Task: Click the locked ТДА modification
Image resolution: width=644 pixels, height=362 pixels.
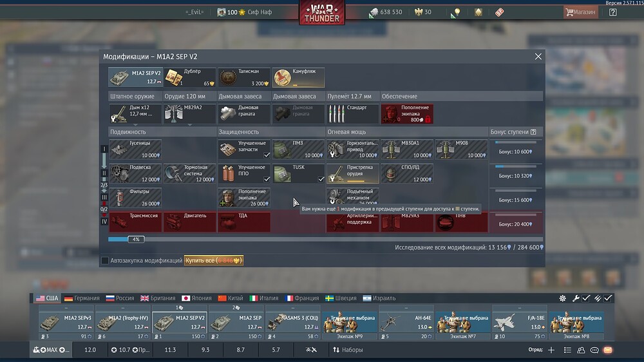Action: click(x=244, y=222)
